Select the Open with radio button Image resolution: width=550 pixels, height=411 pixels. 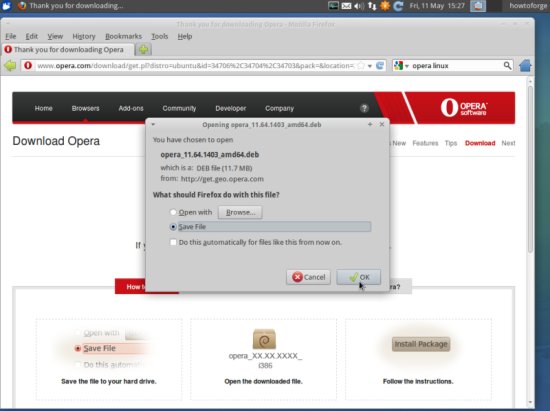tap(173, 212)
